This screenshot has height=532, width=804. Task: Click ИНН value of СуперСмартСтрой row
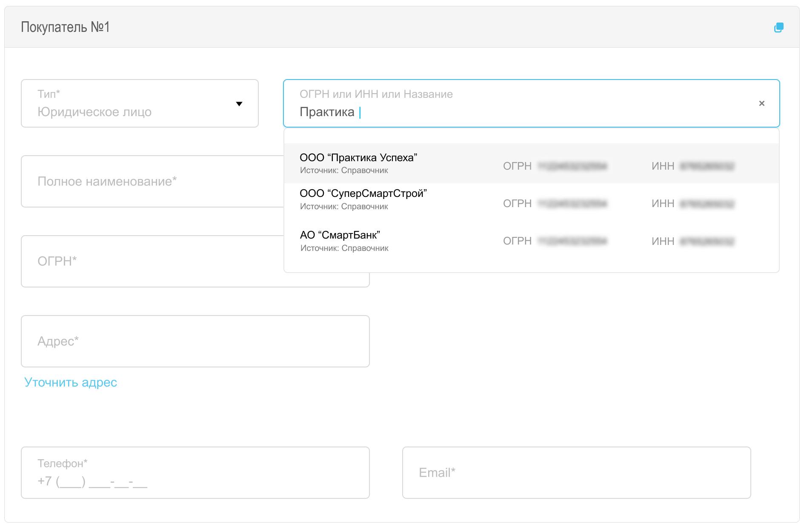coord(707,204)
